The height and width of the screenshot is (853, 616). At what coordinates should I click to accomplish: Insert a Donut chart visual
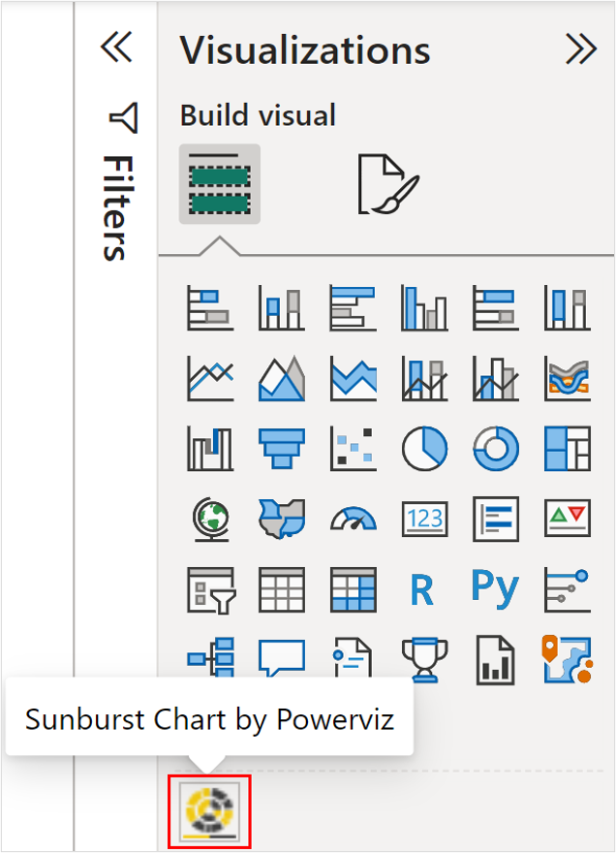pos(496,449)
